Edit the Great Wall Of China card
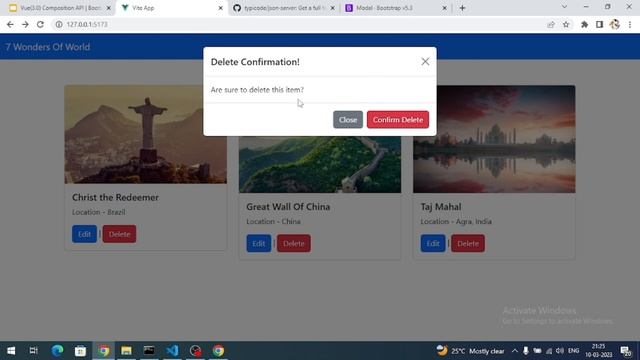Viewport: 640px width, 360px height. (x=259, y=243)
